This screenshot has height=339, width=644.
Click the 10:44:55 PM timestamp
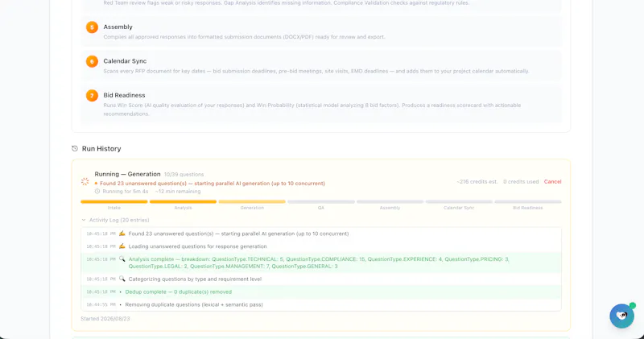101,305
